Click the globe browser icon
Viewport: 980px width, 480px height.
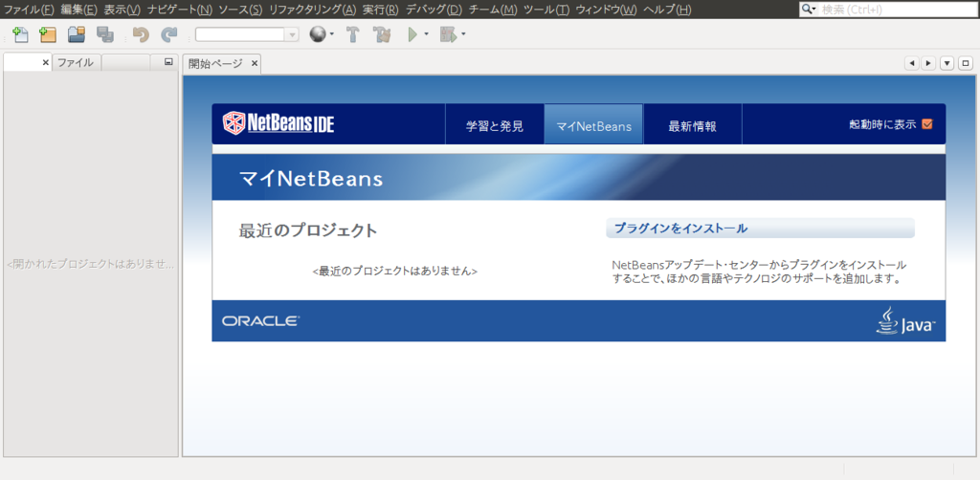click(x=318, y=35)
